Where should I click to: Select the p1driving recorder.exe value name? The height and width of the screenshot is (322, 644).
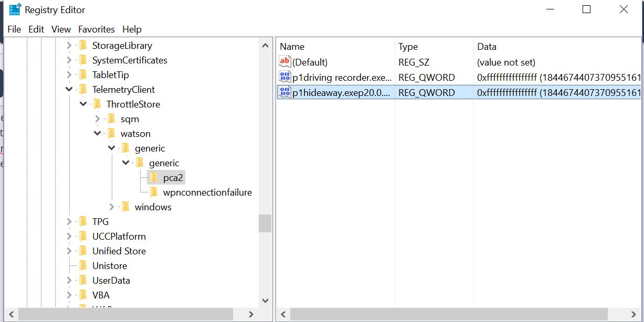coord(342,78)
